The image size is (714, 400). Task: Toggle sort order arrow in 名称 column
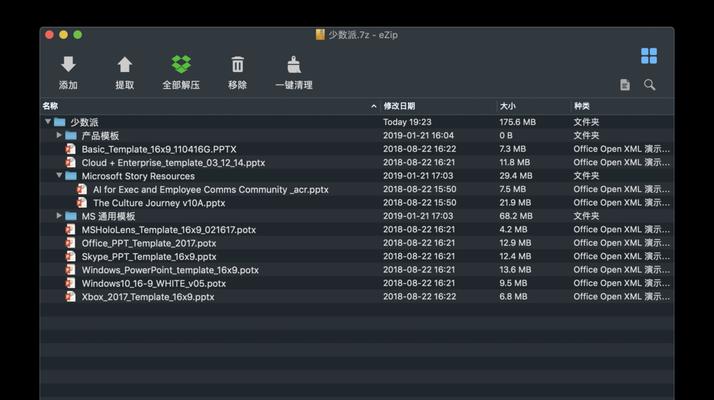373,106
